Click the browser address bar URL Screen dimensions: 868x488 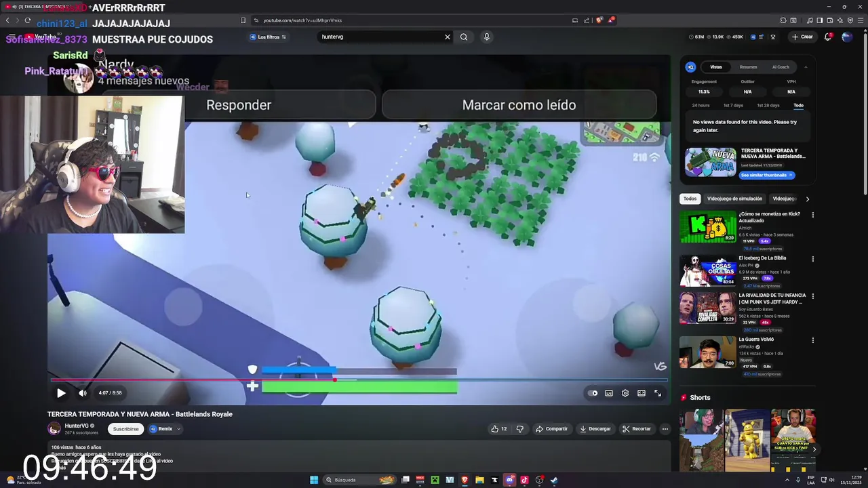point(302,20)
